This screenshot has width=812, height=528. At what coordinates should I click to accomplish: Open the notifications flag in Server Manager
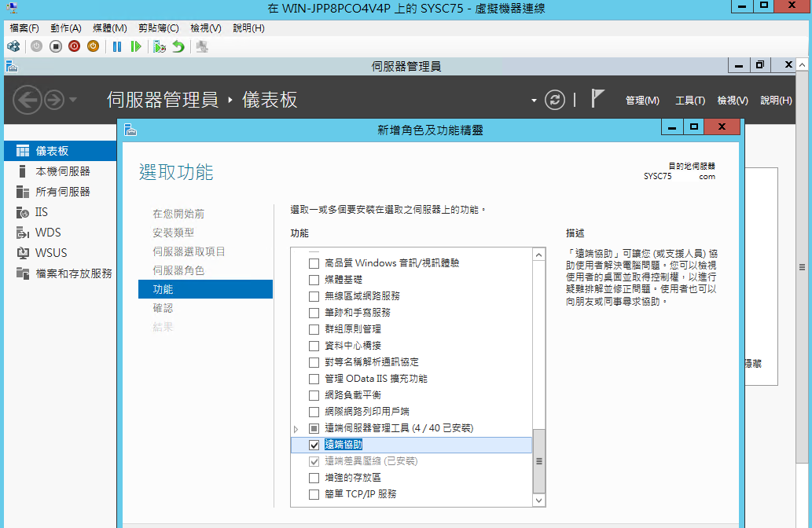click(x=597, y=98)
